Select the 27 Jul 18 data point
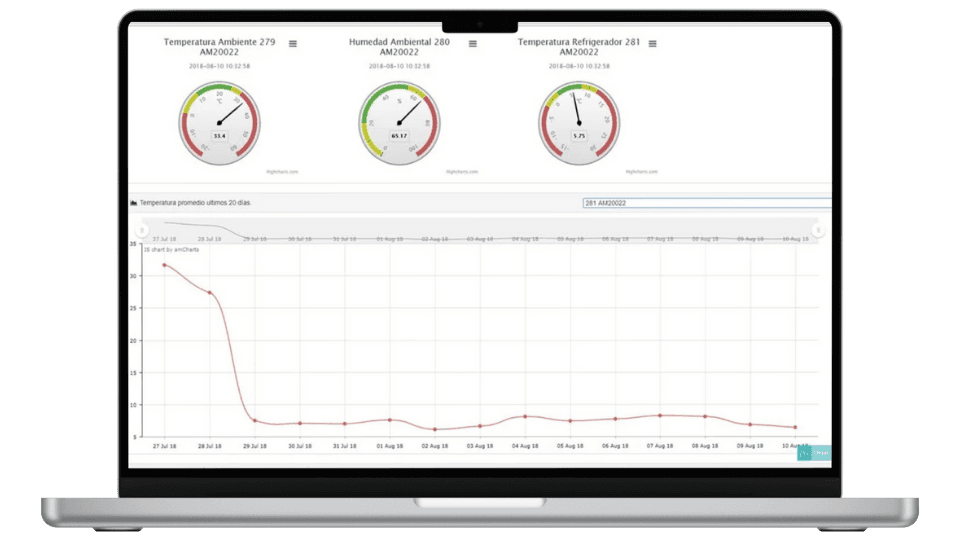The image size is (960, 540). pyautogui.click(x=164, y=265)
